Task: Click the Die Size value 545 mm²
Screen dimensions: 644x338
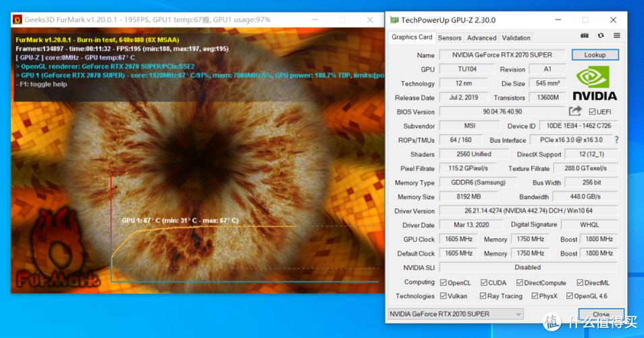Action: point(547,83)
